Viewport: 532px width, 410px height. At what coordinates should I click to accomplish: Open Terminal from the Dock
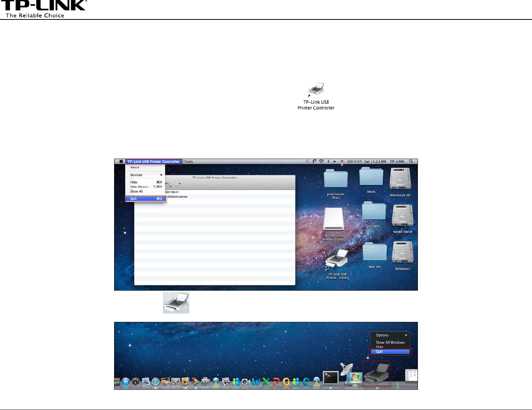click(330, 378)
